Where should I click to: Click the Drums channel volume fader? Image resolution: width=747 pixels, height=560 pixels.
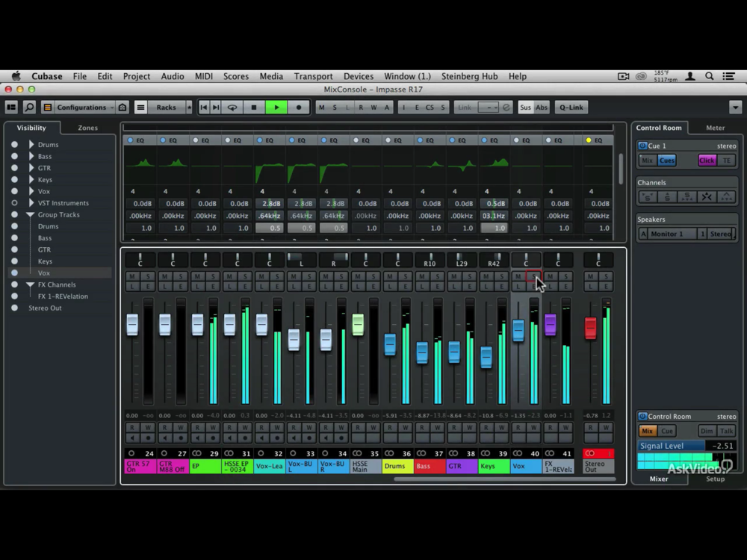pyautogui.click(x=390, y=344)
